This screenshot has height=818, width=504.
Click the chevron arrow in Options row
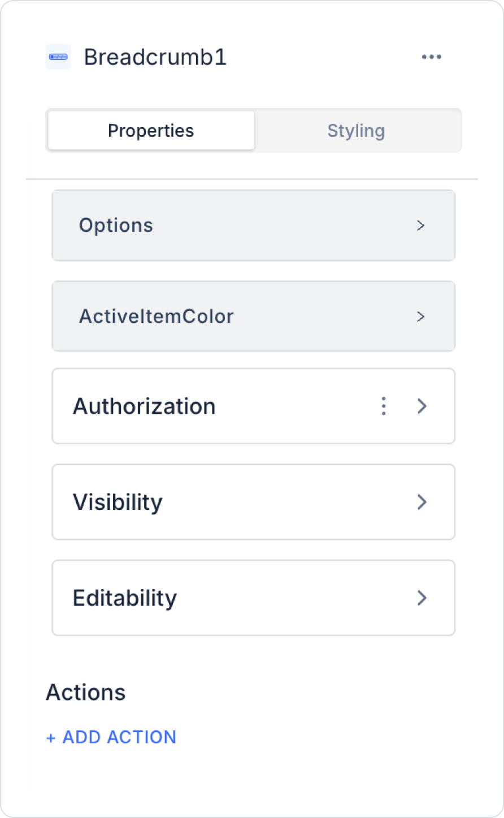point(420,226)
